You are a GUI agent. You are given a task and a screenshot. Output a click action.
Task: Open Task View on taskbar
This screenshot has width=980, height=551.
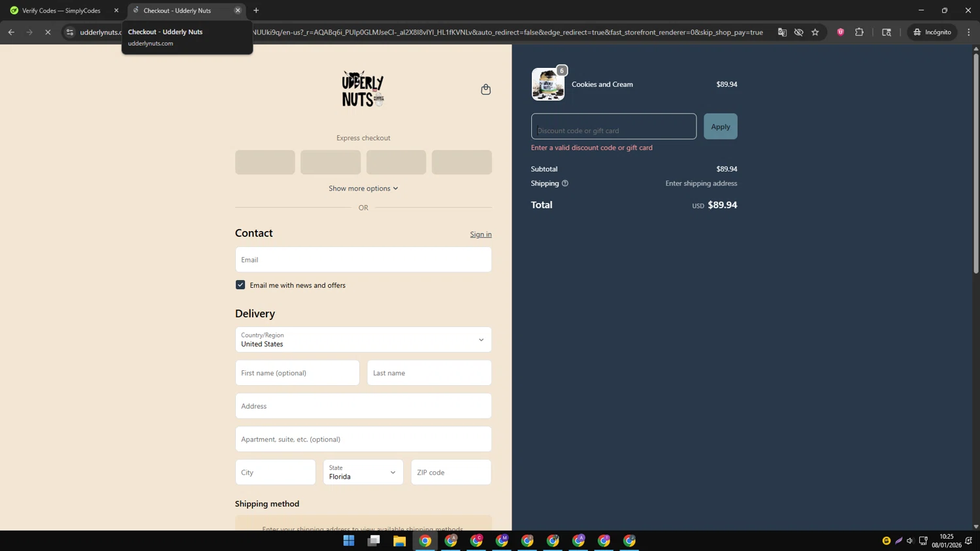point(374,541)
